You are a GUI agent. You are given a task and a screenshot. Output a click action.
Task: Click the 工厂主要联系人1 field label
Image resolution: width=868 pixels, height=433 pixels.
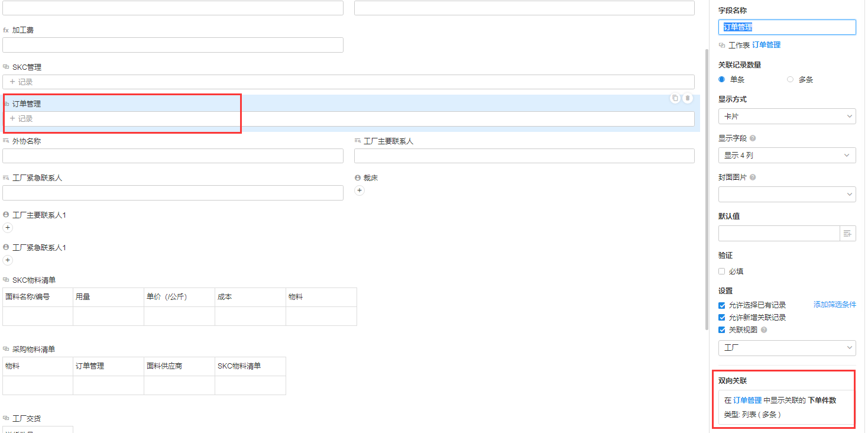(x=39, y=215)
